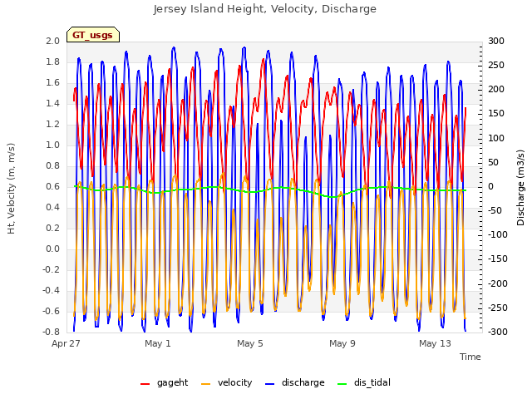Click the 0.6 left axis tick label

pos(52,186)
